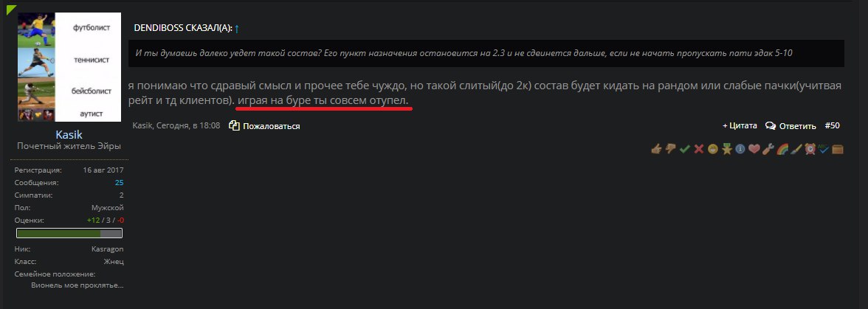The height and width of the screenshot is (309, 868).
Task: Click the blue info rating icon
Action: [x=740, y=149]
